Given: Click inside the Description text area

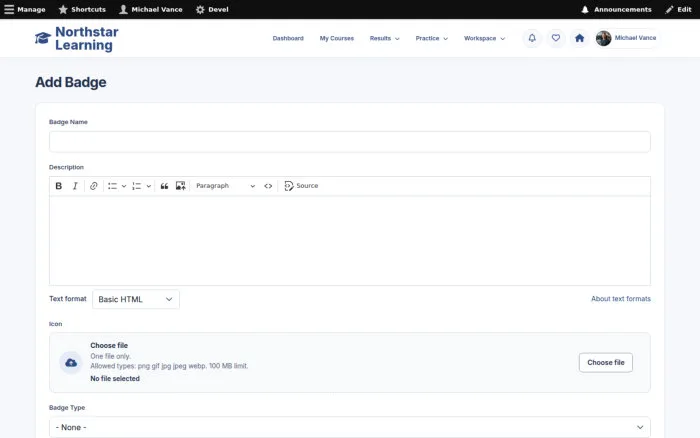Looking at the screenshot, I should pos(350,241).
